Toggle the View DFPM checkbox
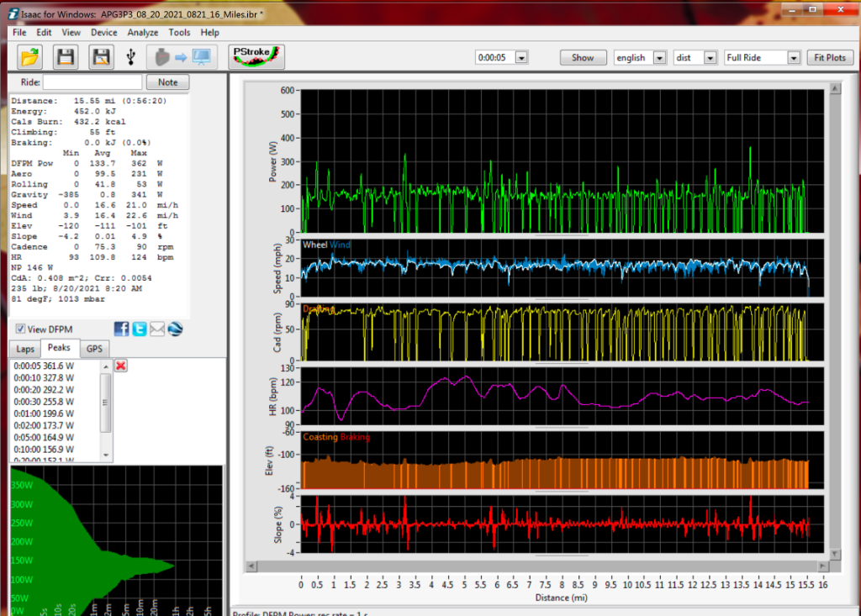This screenshot has height=616, width=861. (x=18, y=329)
